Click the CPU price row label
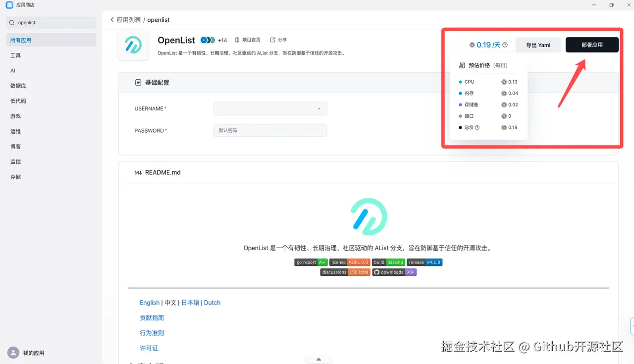 coord(469,82)
